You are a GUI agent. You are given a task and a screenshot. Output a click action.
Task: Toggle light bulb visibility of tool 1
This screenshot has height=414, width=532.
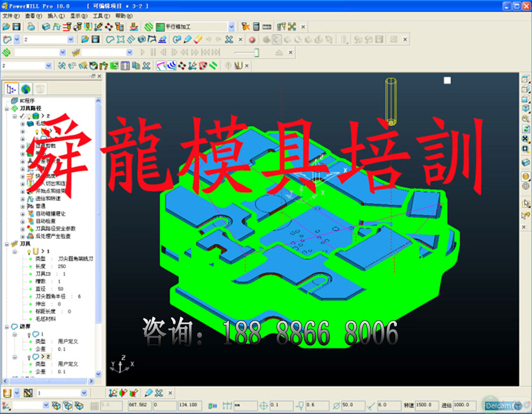(x=28, y=251)
